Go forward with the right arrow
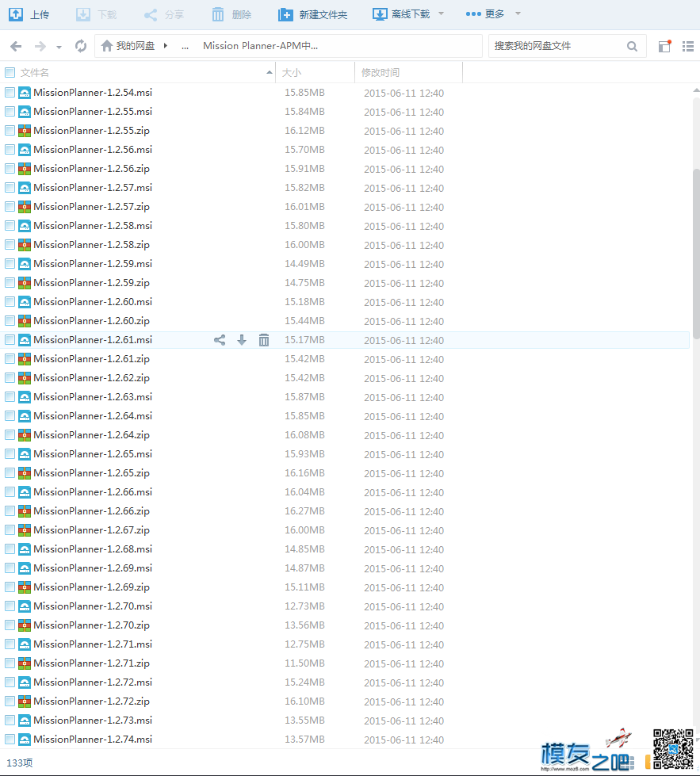 tap(40, 46)
